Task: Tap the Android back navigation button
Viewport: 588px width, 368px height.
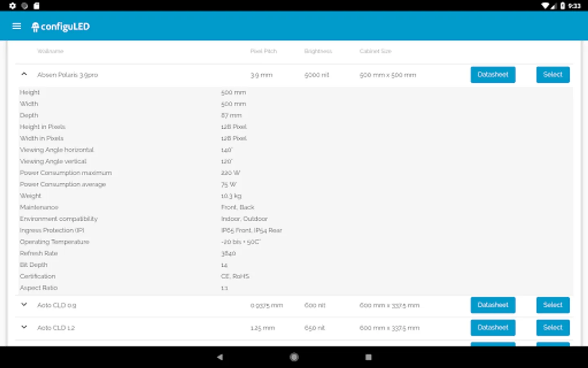Action: [x=220, y=357]
